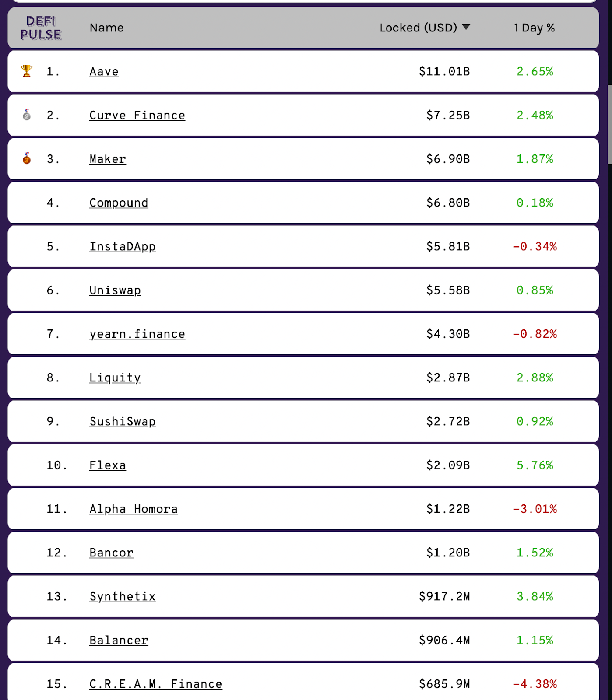Open the InstaDApp link
The height and width of the screenshot is (700, 612).
tap(123, 246)
